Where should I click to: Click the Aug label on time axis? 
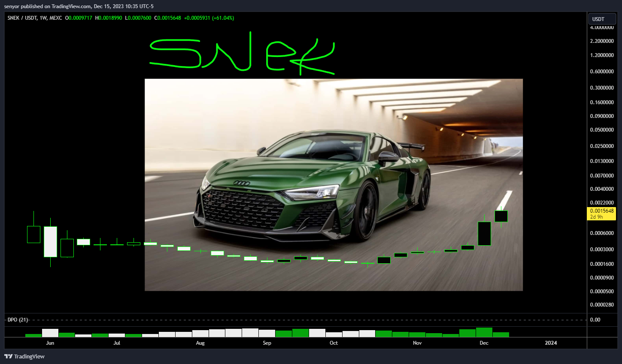pyautogui.click(x=200, y=343)
